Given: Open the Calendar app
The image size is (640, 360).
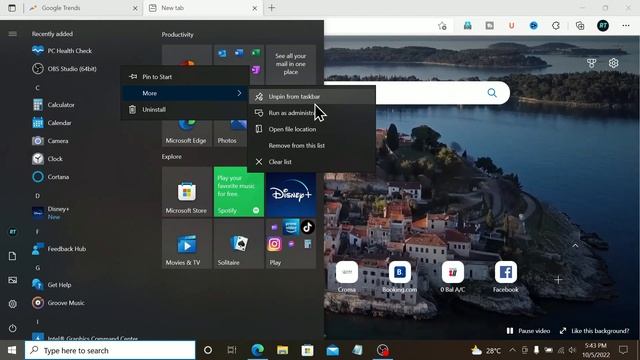Looking at the screenshot, I should coord(52,123).
